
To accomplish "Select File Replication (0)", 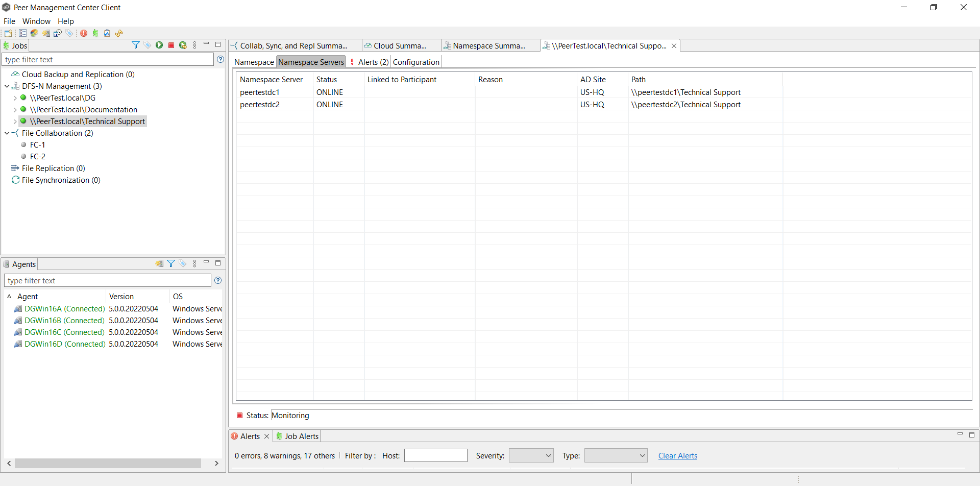I will (x=54, y=168).
